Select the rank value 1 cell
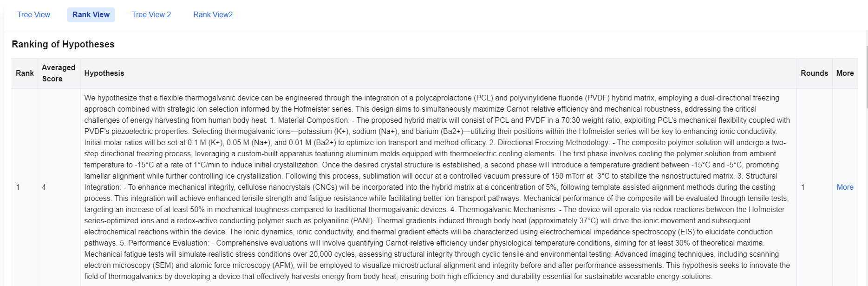The image size is (868, 286). (25, 187)
